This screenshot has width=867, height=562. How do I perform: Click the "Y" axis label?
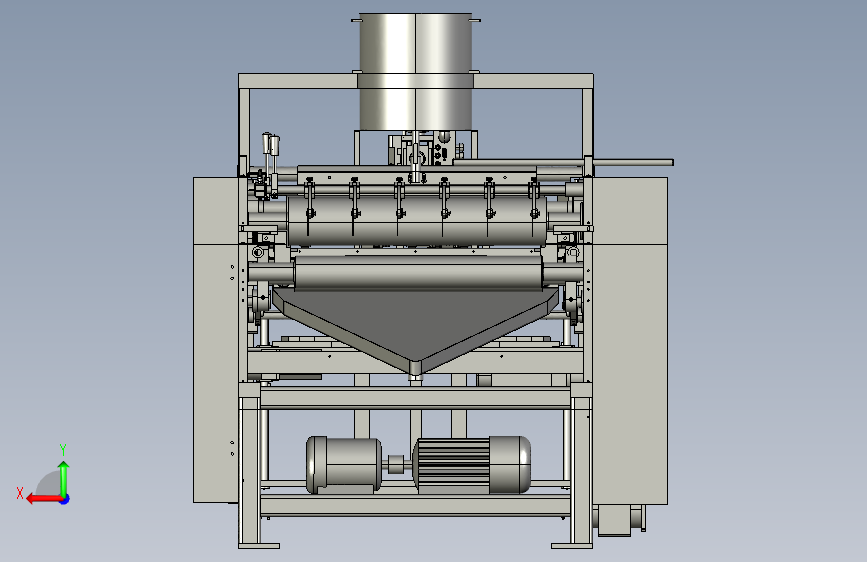63,450
